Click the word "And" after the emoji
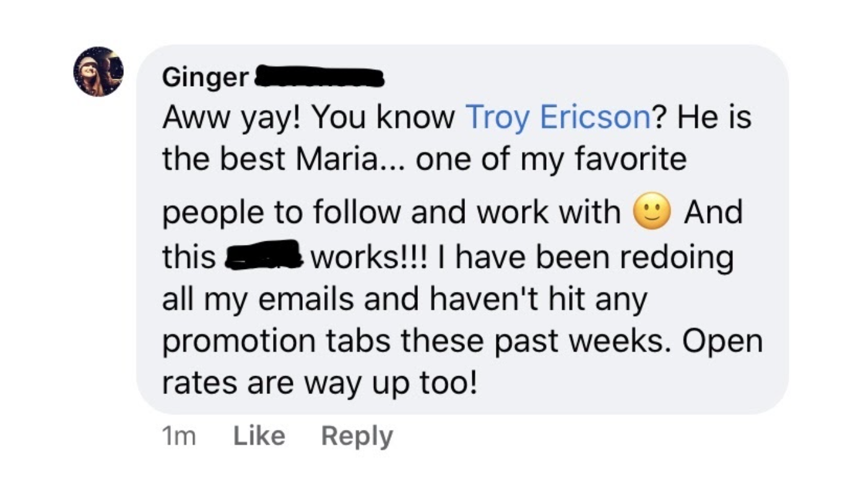Image resolution: width=868 pixels, height=480 pixels. (x=713, y=213)
